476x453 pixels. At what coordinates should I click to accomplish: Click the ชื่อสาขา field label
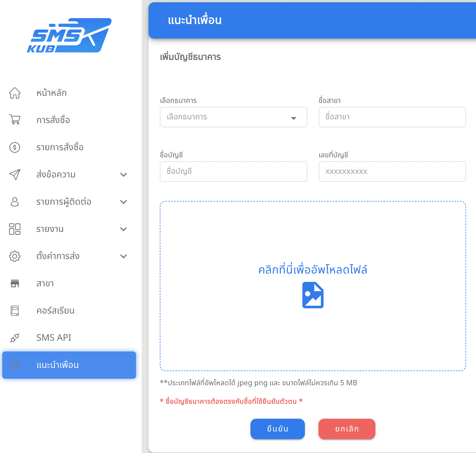pos(330,100)
